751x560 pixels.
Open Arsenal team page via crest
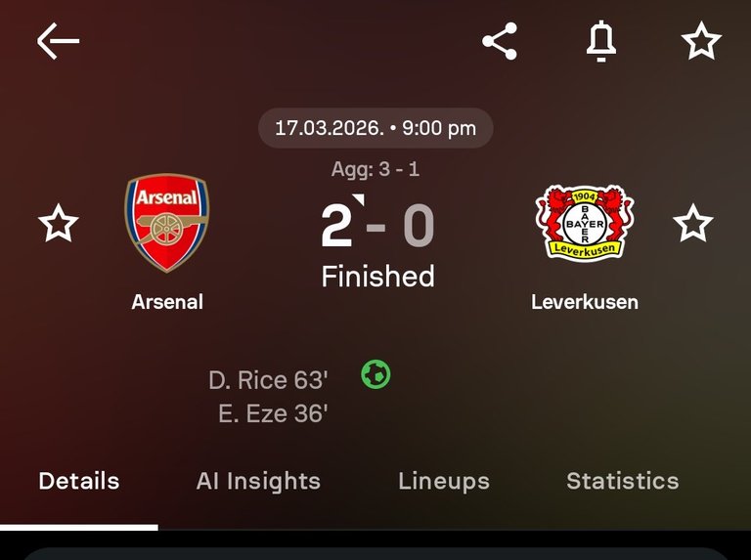click(x=167, y=223)
